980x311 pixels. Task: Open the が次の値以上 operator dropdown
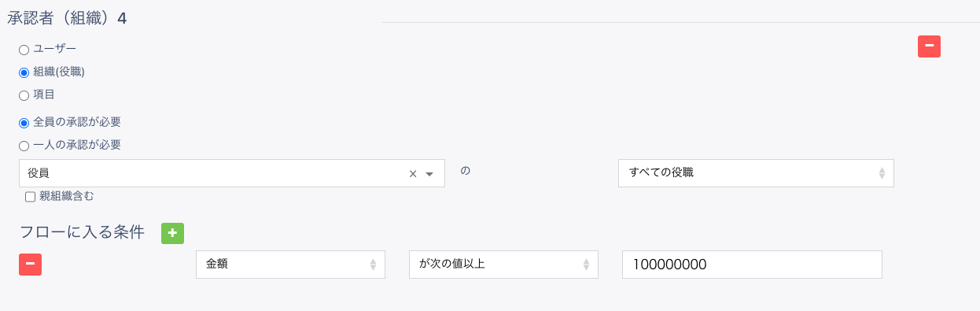(x=503, y=265)
